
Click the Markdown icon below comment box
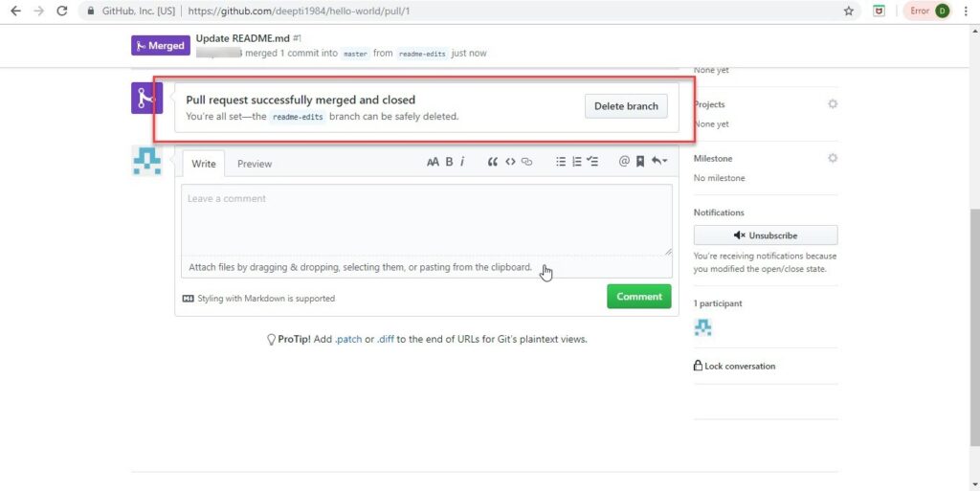(x=189, y=299)
